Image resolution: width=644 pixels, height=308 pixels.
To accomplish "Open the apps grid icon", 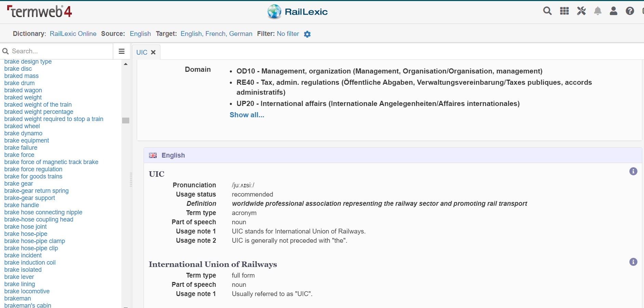I will point(564,11).
